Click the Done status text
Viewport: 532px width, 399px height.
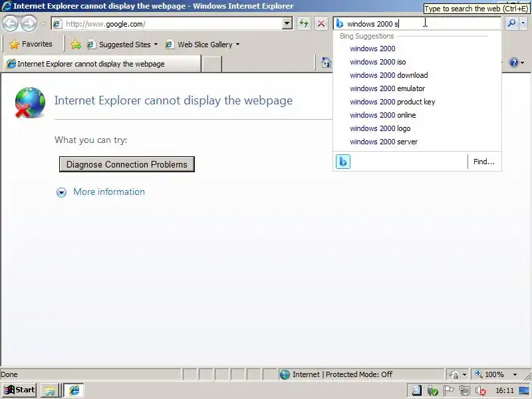(9, 374)
